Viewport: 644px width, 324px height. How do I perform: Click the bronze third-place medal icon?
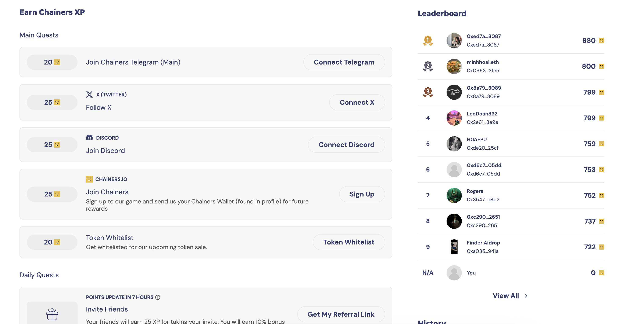pyautogui.click(x=428, y=92)
